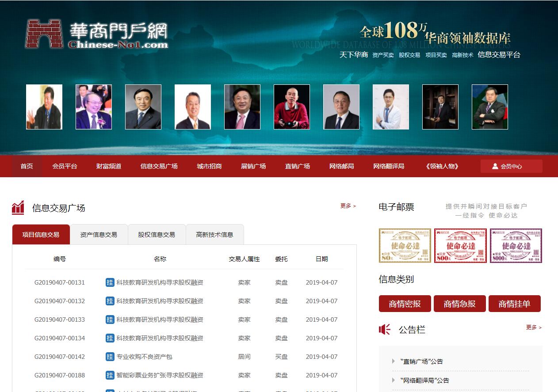
Task: Click the 日期 column header
Action: (322, 259)
